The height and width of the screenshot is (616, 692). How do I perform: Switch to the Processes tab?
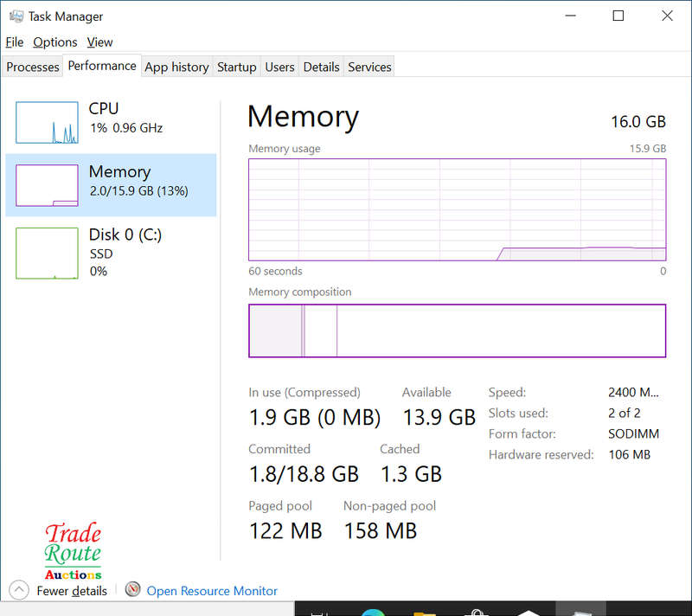(33, 67)
